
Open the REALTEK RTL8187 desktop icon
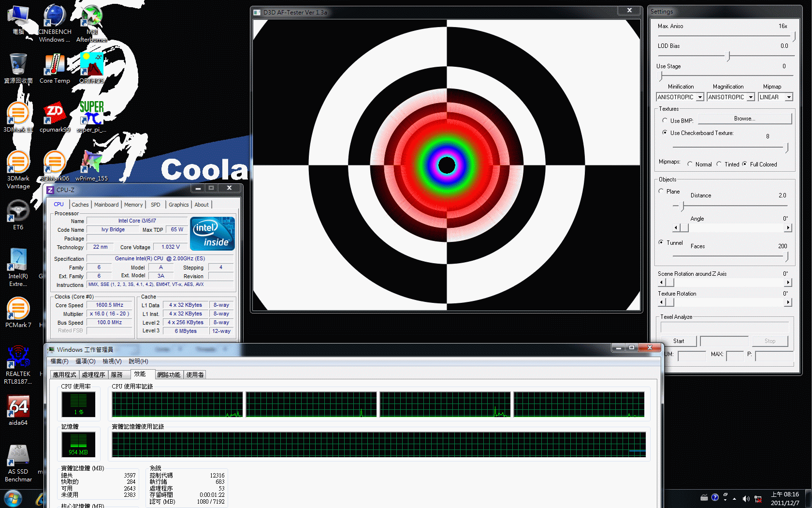[x=18, y=365]
